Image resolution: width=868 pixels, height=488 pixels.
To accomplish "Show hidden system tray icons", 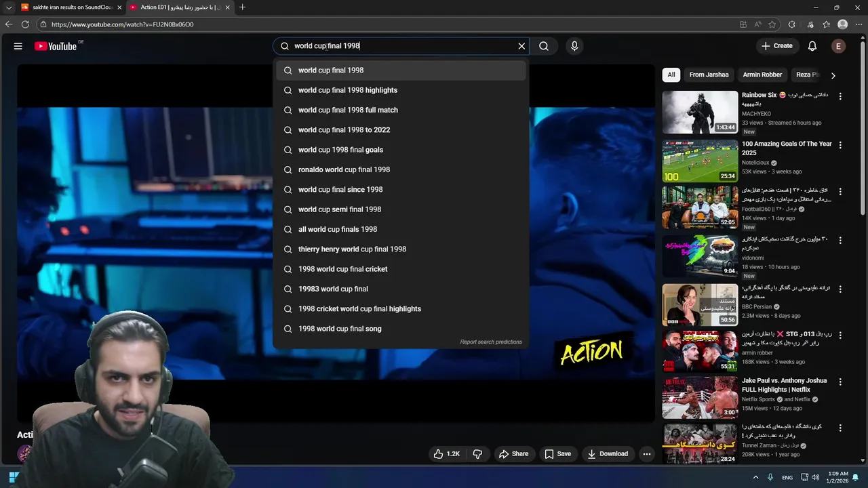I will click(755, 477).
